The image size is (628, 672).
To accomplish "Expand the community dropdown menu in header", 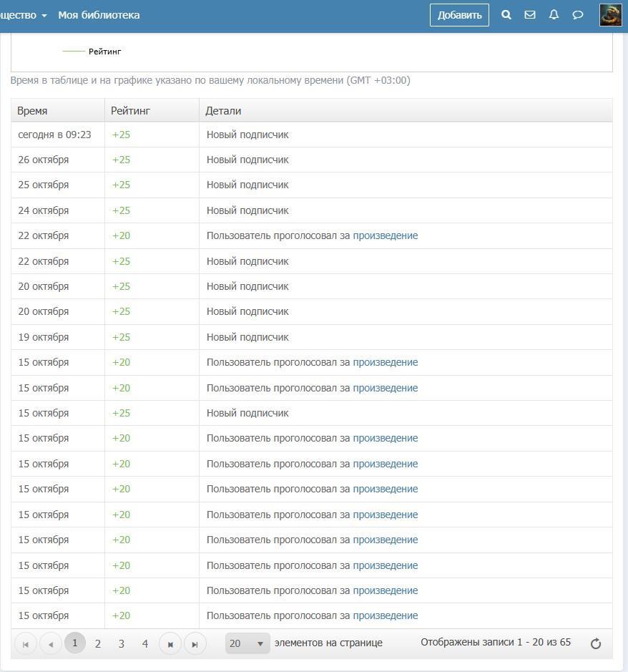I will [x=23, y=15].
